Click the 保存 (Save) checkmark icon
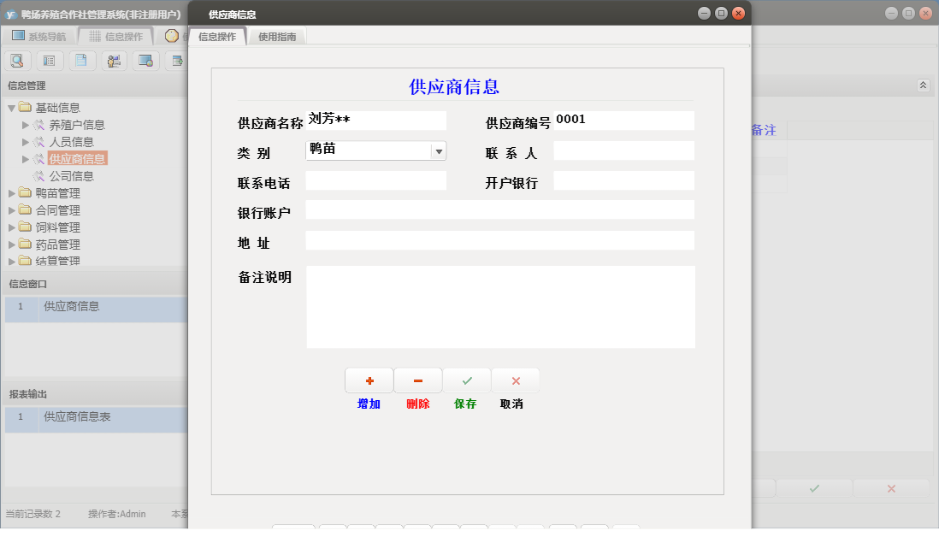The width and height of the screenshot is (939, 560). 466,380
